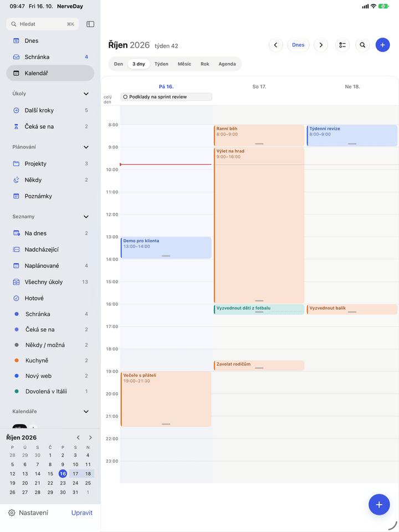Click the Dnes button in header
Screen dimensions: 399x532
298,45
